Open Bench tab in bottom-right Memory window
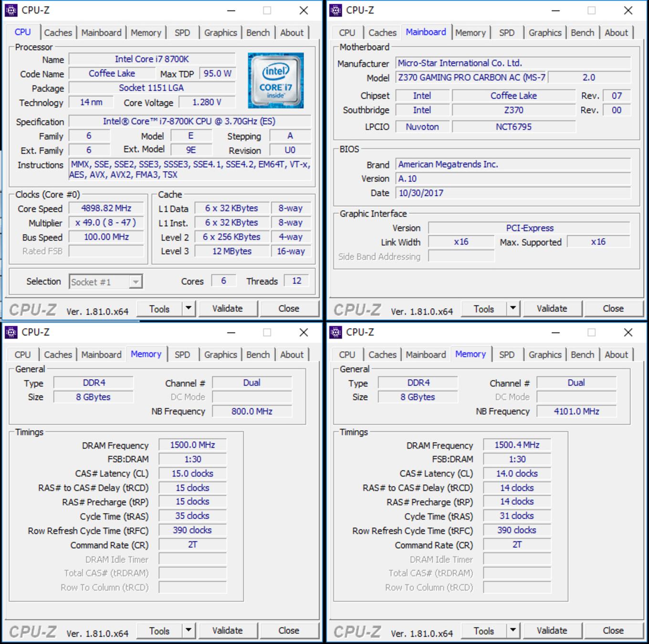This screenshot has width=649, height=644. click(x=583, y=354)
